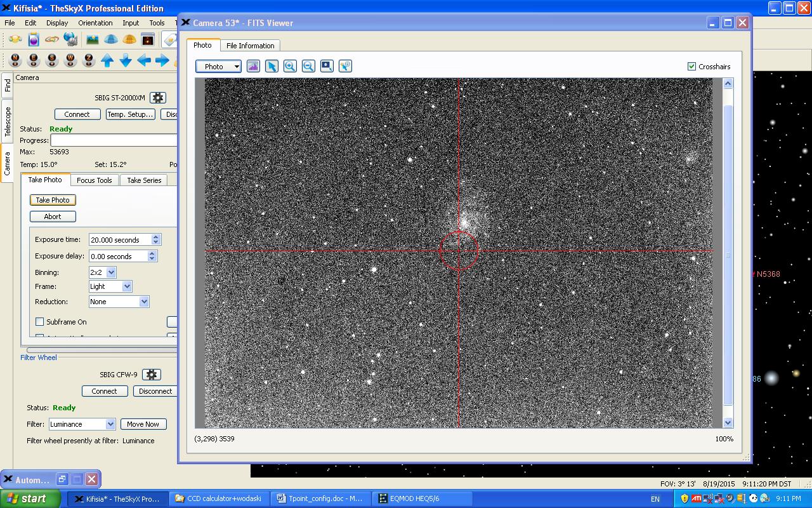Click the ringed orbit toolbar icon
The width and height of the screenshot is (812, 508).
click(x=52, y=39)
